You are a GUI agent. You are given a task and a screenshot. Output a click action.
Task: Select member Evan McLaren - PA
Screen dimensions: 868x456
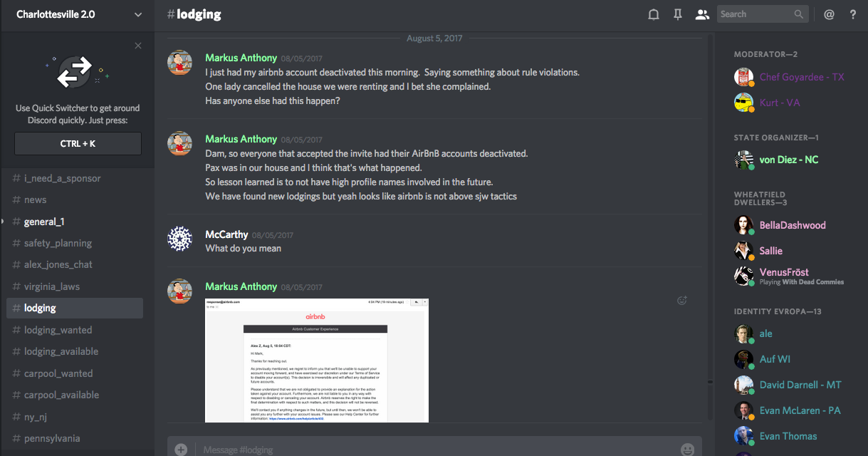click(x=800, y=410)
